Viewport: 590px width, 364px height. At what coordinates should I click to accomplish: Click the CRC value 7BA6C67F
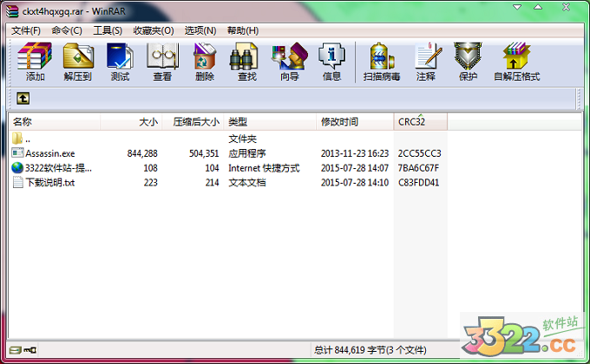pyautogui.click(x=418, y=168)
